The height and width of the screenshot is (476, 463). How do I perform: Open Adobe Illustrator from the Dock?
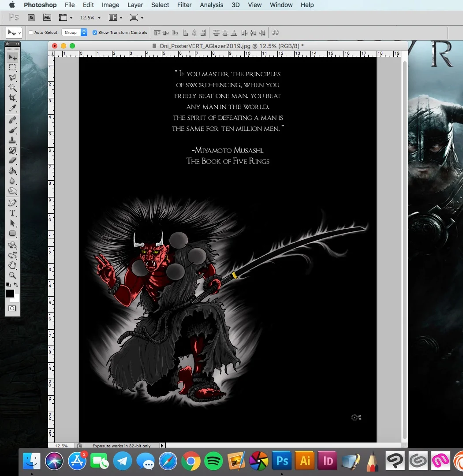[305, 461]
